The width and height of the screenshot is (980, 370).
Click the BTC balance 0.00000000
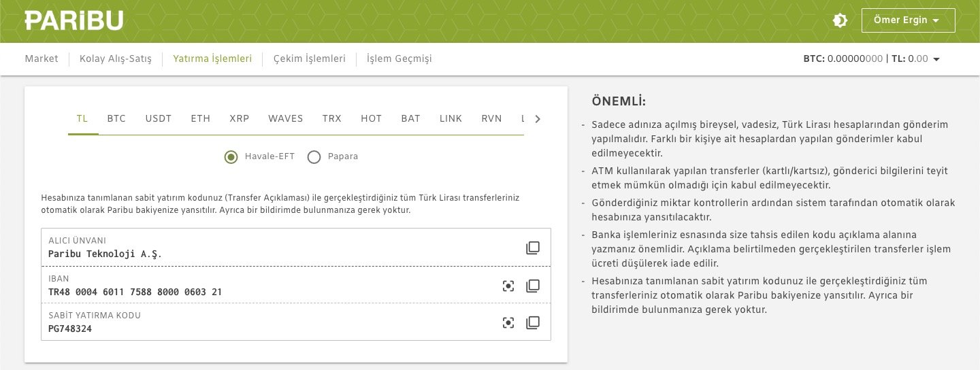tap(855, 59)
